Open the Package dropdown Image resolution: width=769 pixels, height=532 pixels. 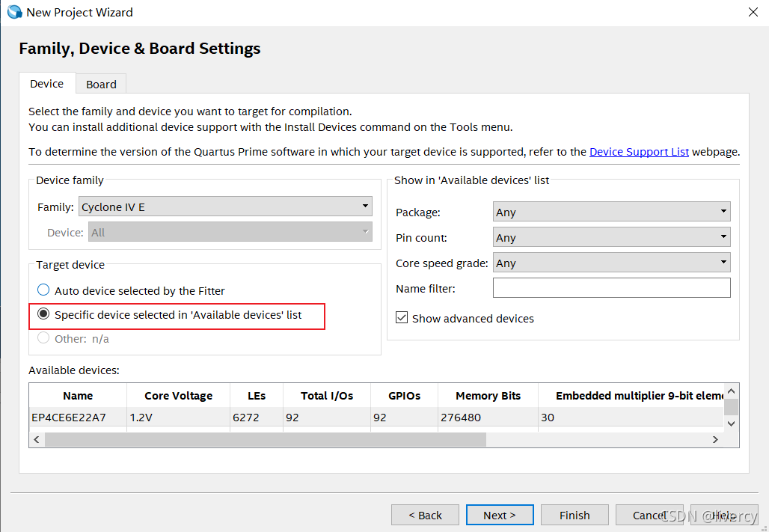click(x=612, y=212)
